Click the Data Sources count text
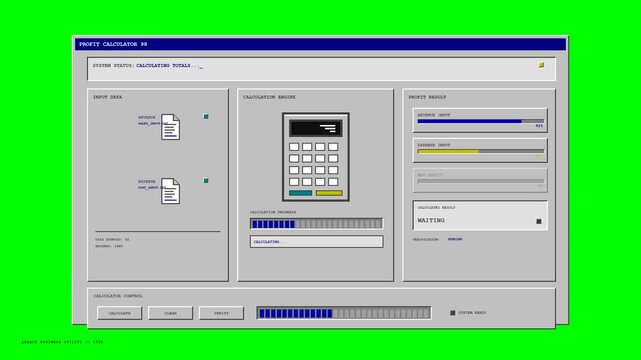The image size is (641, 360). tap(112, 239)
